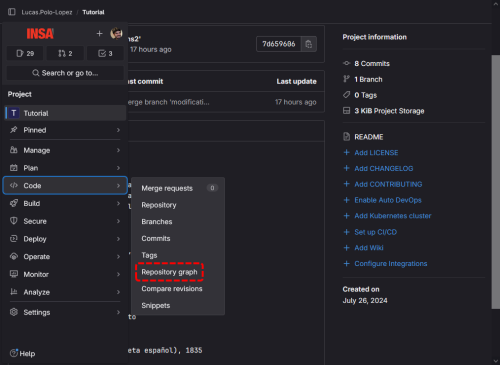The height and width of the screenshot is (365, 500).
Task: Open the create new plus menu
Action: (99, 33)
